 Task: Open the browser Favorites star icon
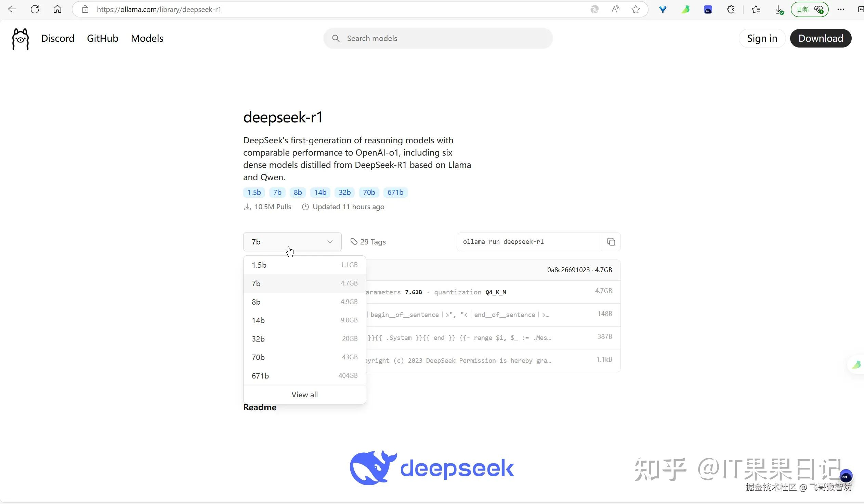[x=635, y=9]
